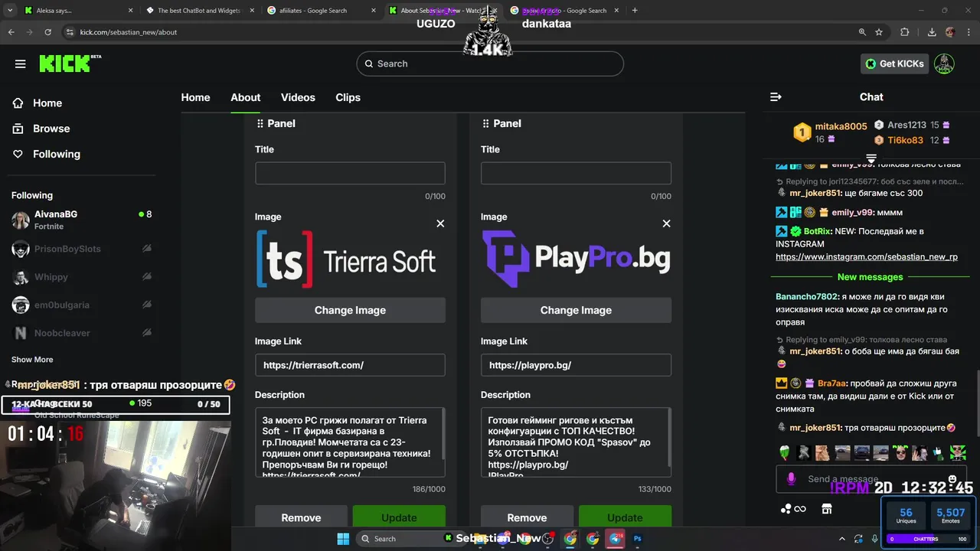This screenshot has width=980, height=551.
Task: Select the About channel tab
Action: [x=246, y=97]
